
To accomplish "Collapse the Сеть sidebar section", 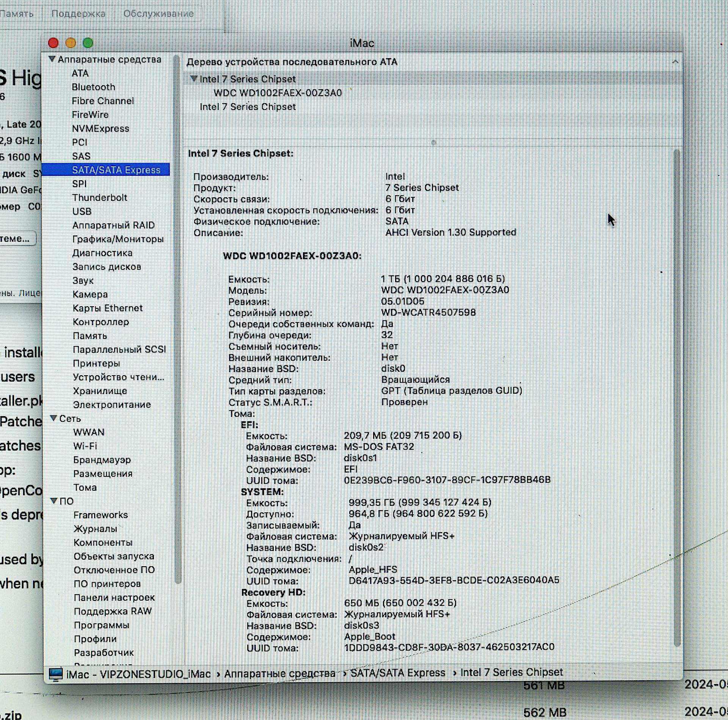I will coord(54,418).
